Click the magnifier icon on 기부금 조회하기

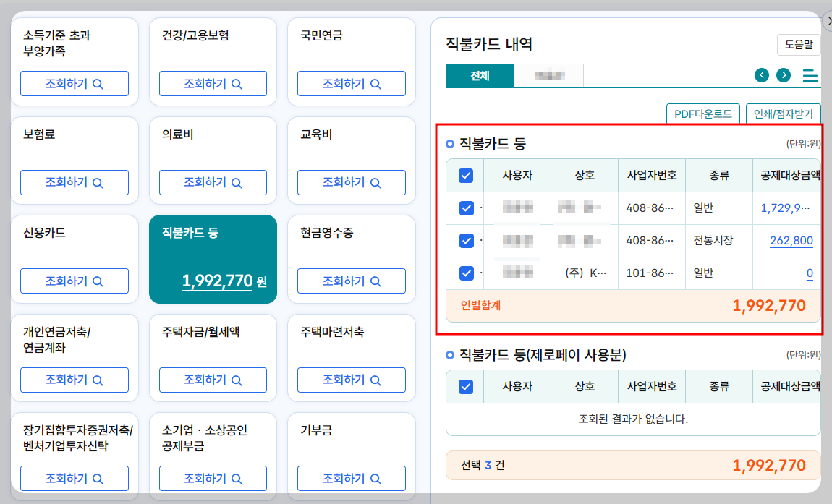(x=375, y=478)
